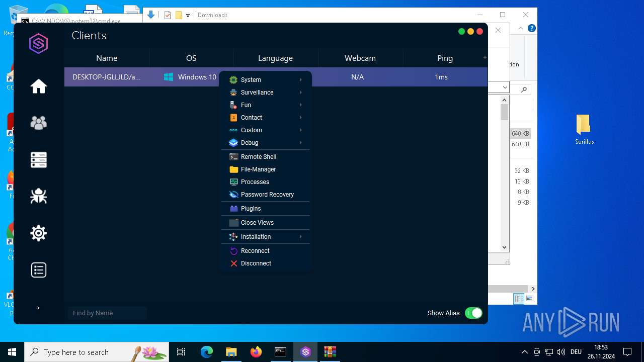This screenshot has height=362, width=644.
Task: Open the volume control in tray
Action: point(561,352)
